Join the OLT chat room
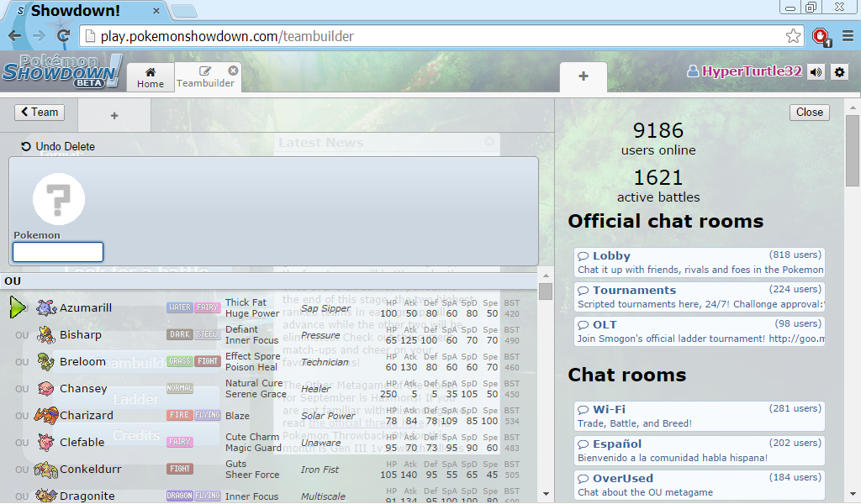The height and width of the screenshot is (504, 861). click(x=699, y=331)
